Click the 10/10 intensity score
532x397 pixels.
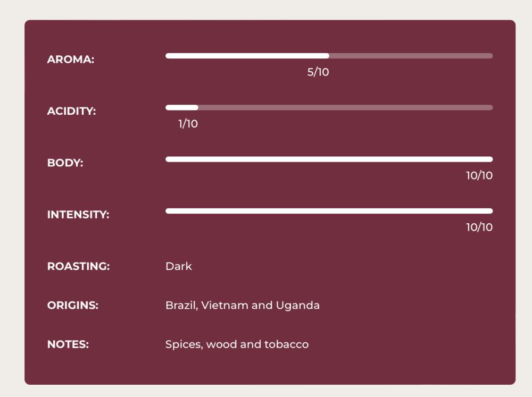click(x=479, y=227)
